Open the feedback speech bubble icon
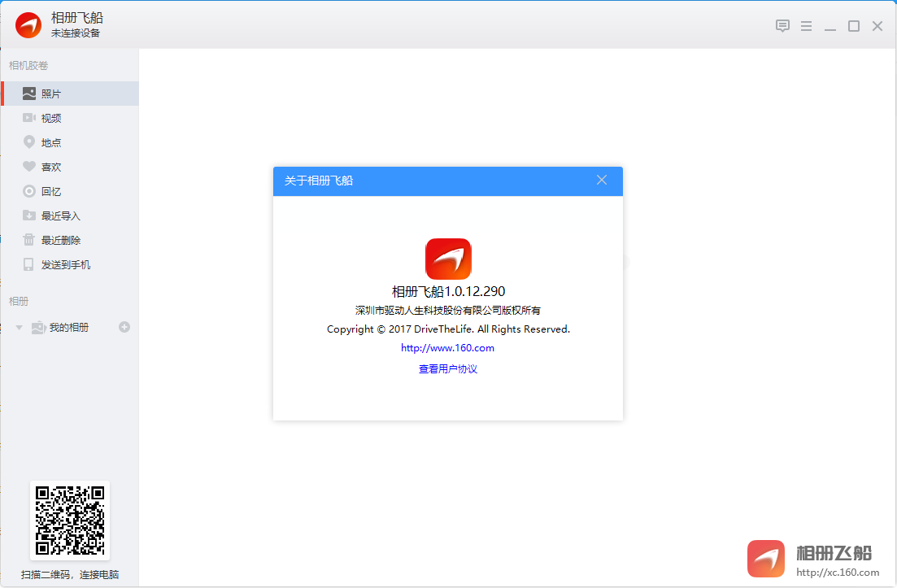 (x=782, y=25)
